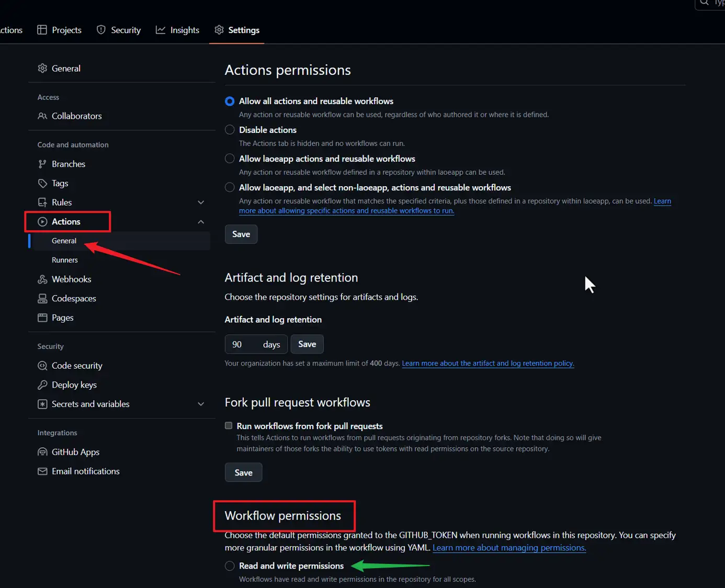Click the Actions permissions heading text
The width and height of the screenshot is (725, 588).
click(x=288, y=70)
